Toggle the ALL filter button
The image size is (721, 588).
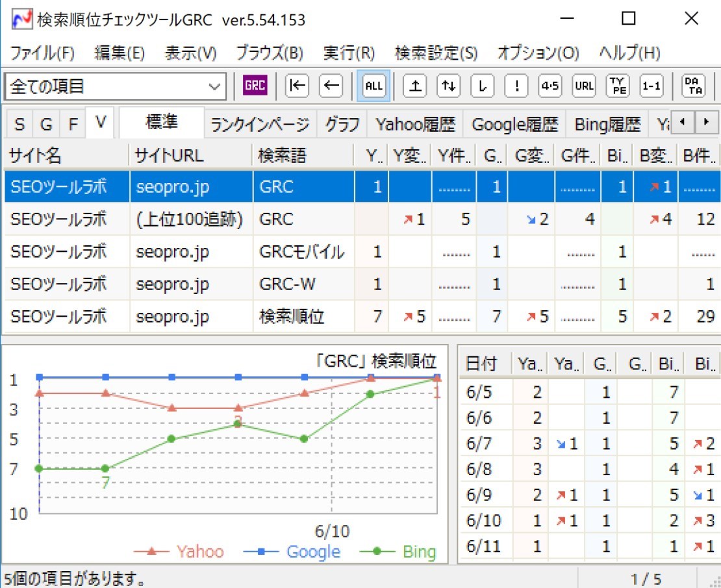coord(373,86)
